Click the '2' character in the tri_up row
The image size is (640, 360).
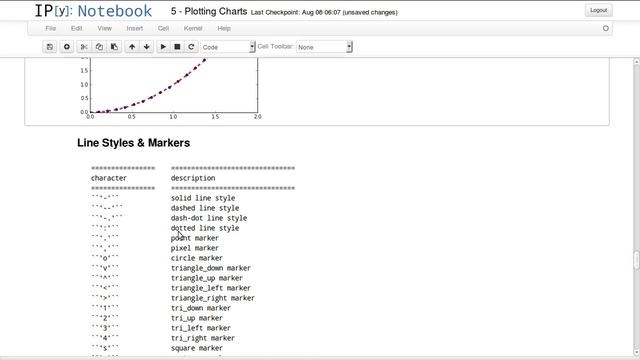pos(105,318)
